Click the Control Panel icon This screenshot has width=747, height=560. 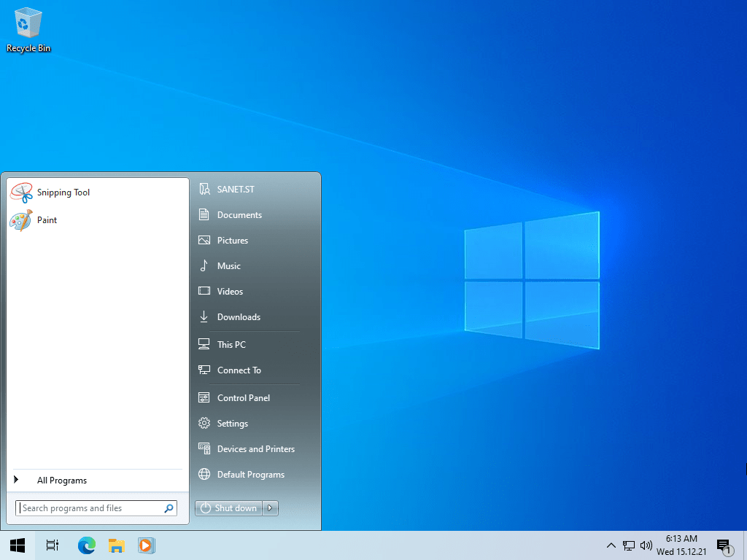point(204,397)
